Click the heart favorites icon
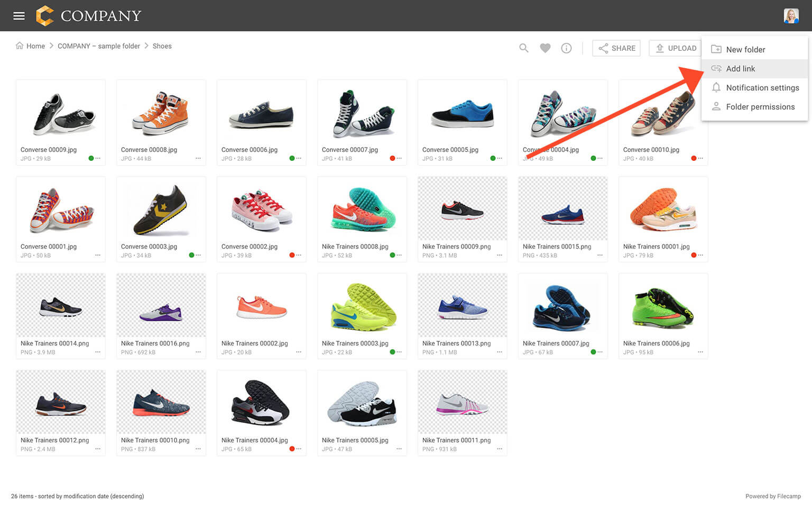 pyautogui.click(x=545, y=48)
